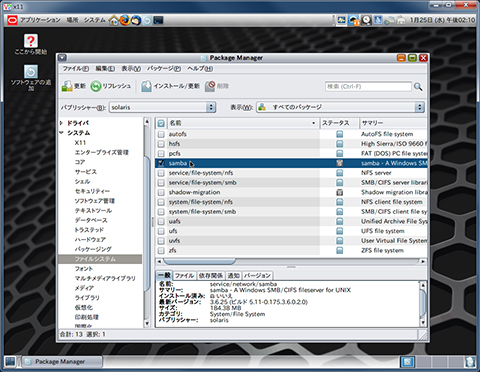This screenshot has width=480, height=372.
Task: Click the status icon for zfs row
Action: coord(339,250)
